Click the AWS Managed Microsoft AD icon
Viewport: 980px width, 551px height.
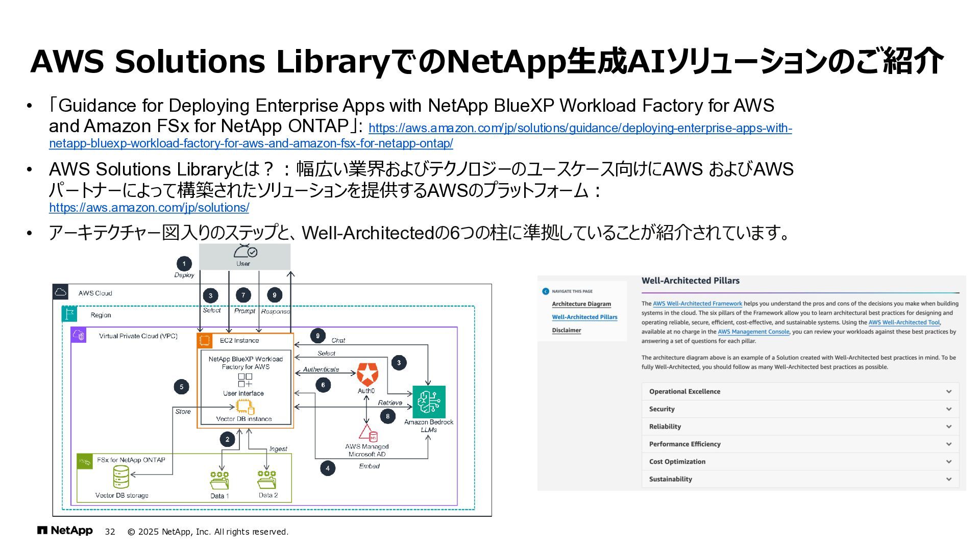(368, 433)
